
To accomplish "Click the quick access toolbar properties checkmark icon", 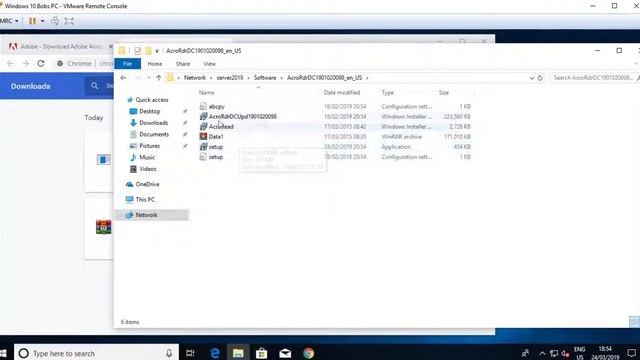I will (137, 51).
